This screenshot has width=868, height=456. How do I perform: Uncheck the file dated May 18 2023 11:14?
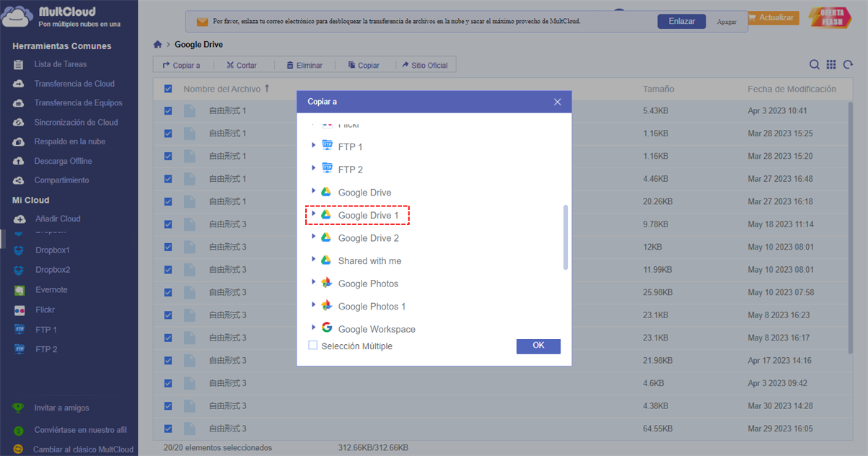coord(168,224)
